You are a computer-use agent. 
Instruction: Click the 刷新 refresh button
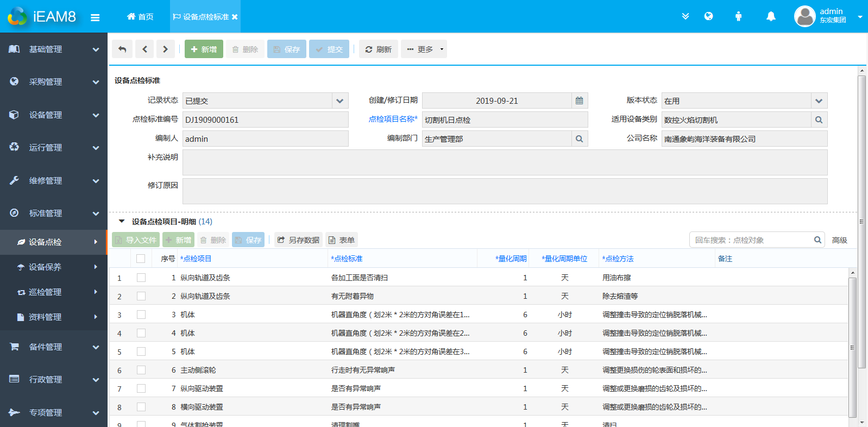379,49
